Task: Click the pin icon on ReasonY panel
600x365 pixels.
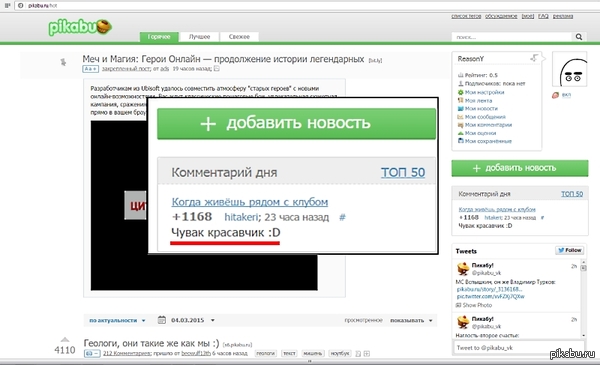Action: [534, 58]
